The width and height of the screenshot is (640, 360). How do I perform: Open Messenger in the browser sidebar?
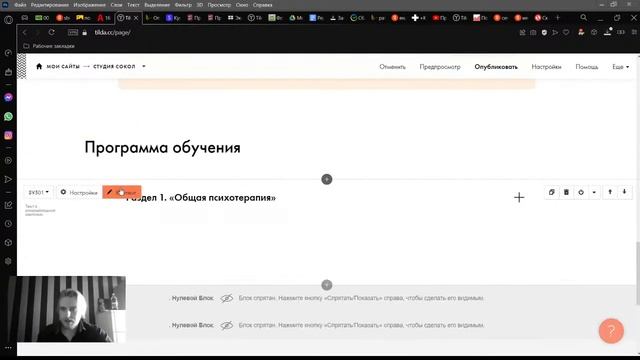click(8, 98)
